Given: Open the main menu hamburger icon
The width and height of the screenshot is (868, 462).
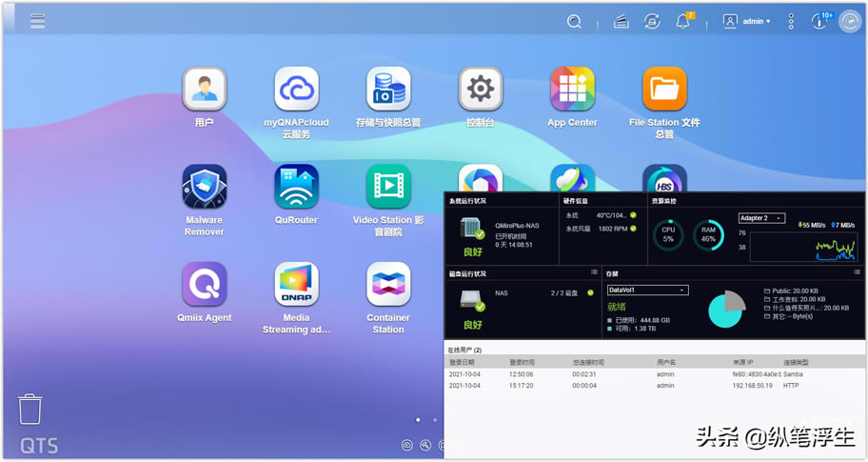Looking at the screenshot, I should (x=38, y=21).
